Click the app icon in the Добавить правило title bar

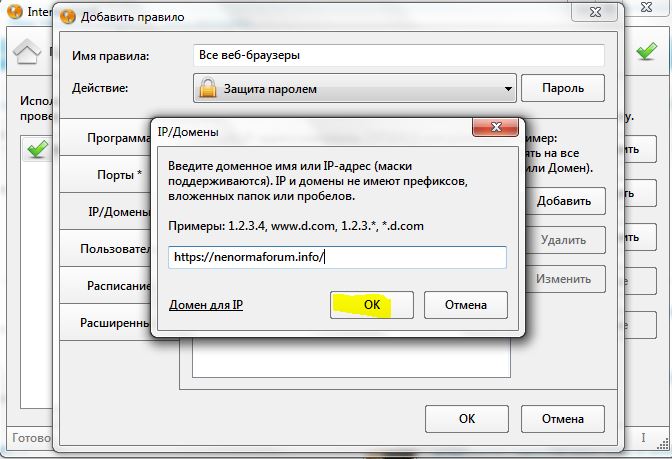[x=67, y=18]
